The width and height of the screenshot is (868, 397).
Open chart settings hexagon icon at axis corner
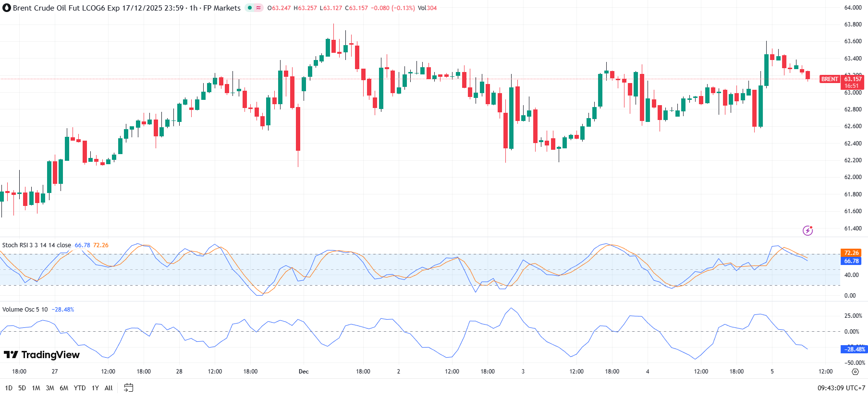click(855, 372)
